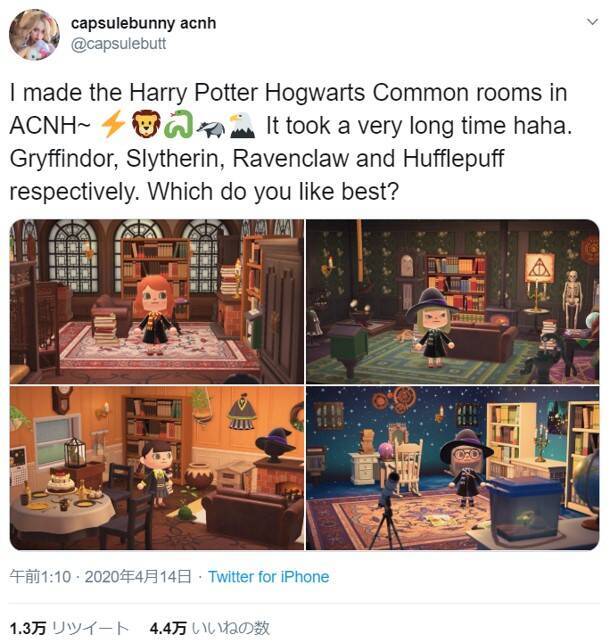Open the Slytherin common room image

453,301
